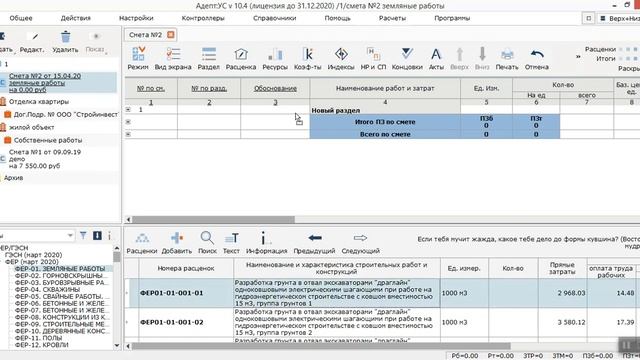Open the Программы menu
Viewport: 640px width, 360px height.
tap(452, 18)
